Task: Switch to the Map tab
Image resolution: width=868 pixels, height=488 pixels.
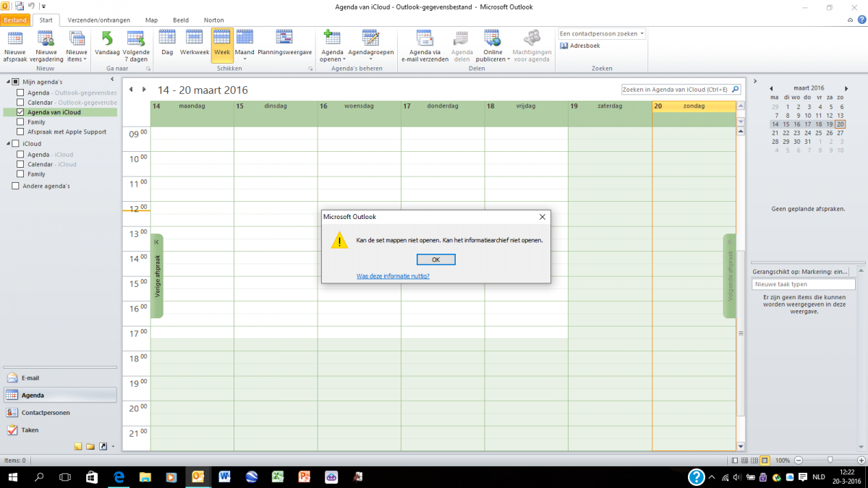Action: coord(151,20)
